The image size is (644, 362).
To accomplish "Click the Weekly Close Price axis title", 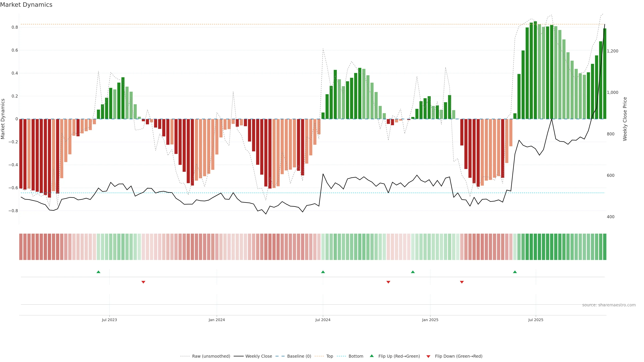I will coord(625,119).
